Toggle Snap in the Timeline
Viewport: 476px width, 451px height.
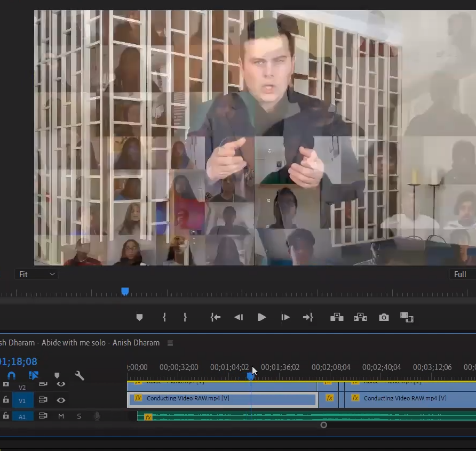coord(12,376)
